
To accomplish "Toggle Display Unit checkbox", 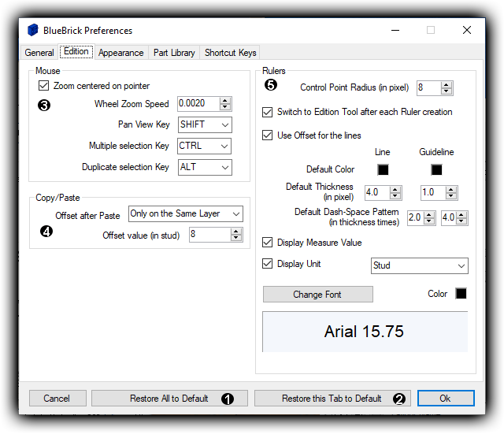I will coord(267,264).
